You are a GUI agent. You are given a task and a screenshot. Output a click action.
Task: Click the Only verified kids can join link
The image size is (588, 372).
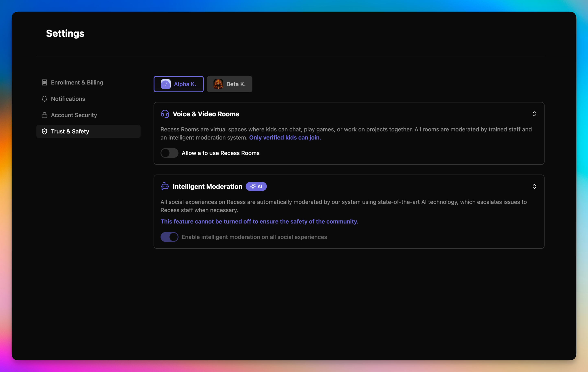285,138
